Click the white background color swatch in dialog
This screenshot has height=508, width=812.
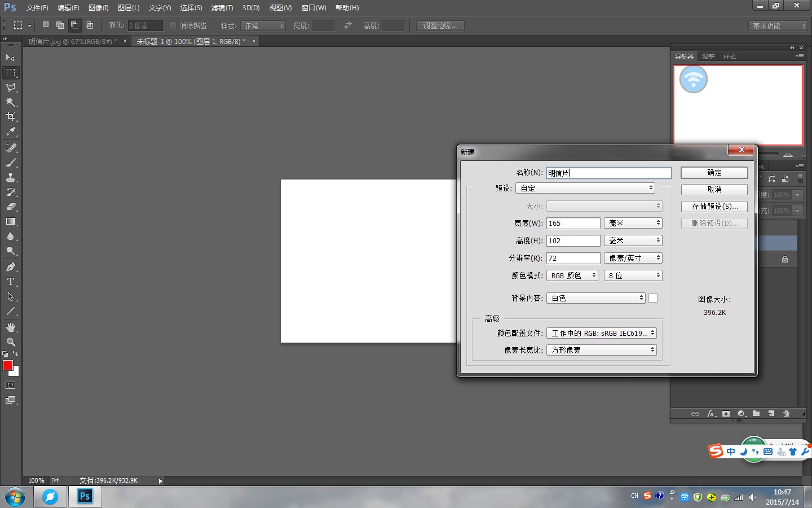pyautogui.click(x=653, y=298)
